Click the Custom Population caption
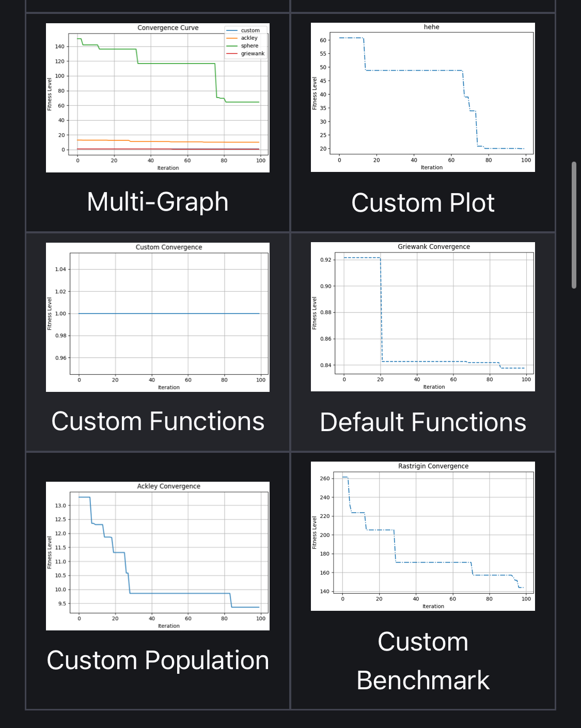Screen dimensions: 581x728 tap(158, 660)
